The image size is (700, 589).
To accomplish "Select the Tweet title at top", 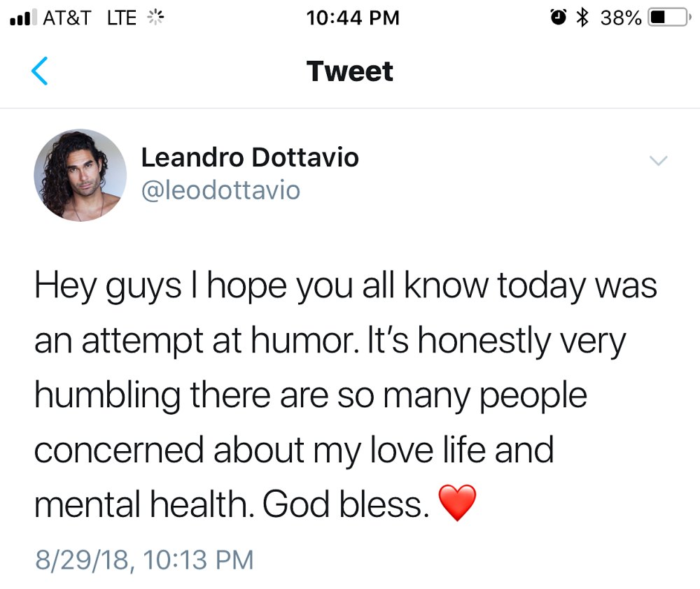I will (349, 70).
